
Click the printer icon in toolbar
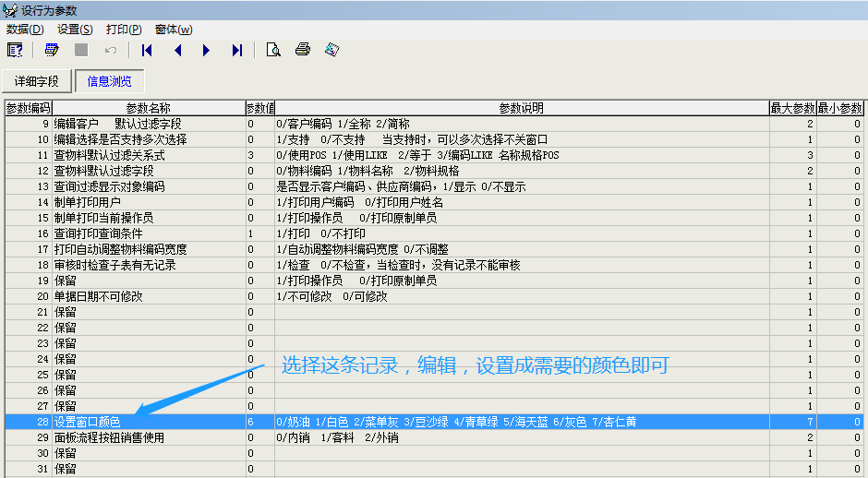click(x=302, y=50)
